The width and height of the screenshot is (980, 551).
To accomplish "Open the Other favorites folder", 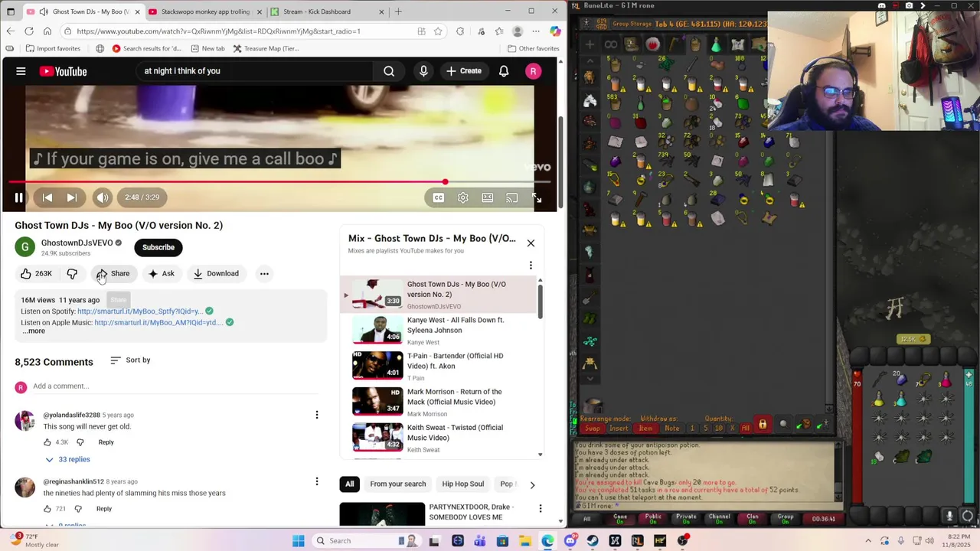I will point(533,48).
